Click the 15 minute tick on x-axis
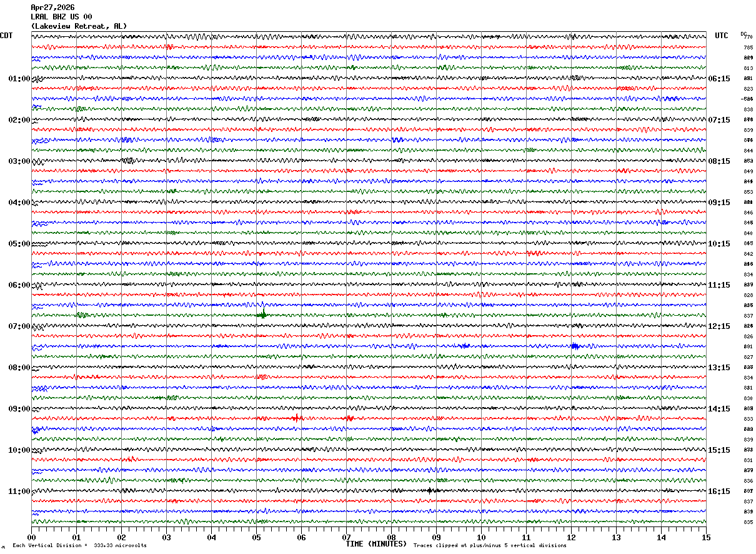Screen dimensions: 756x554 click(705, 538)
